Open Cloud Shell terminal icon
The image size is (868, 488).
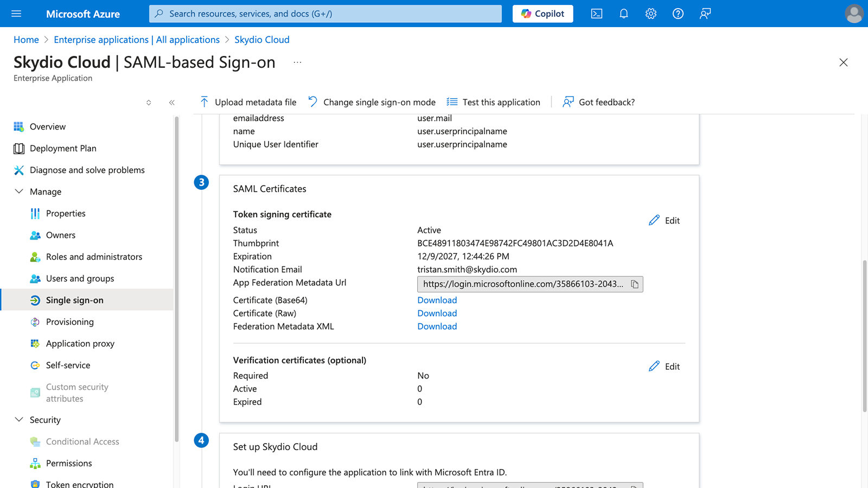pos(597,14)
